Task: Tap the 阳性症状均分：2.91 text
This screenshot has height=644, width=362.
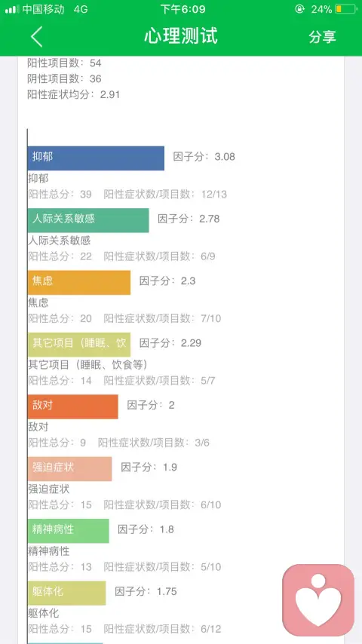Action: 74,94
